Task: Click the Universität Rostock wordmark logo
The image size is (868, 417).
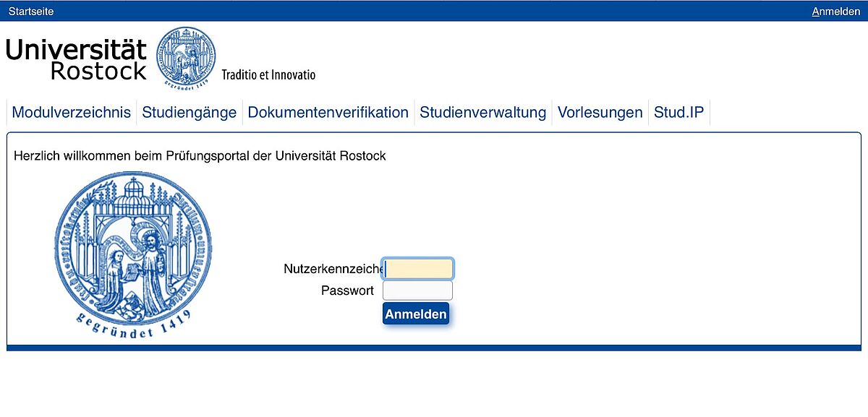Action: (77, 59)
